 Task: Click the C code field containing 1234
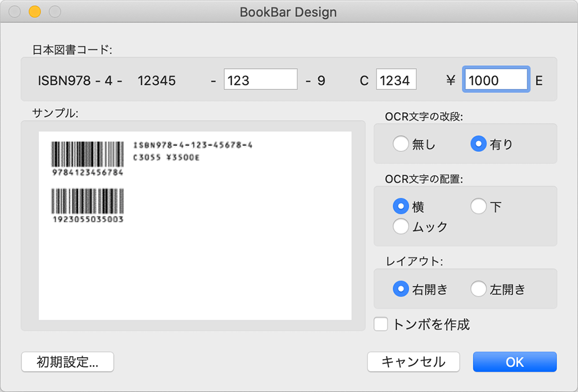397,79
